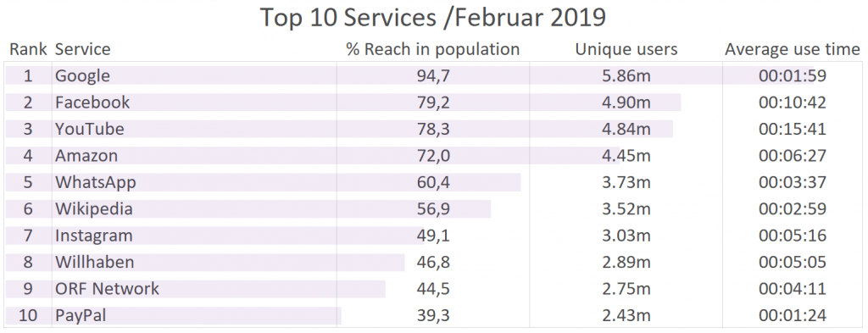Click the ORF Network entry
Screen dimensions: 868x333
[x=107, y=288]
